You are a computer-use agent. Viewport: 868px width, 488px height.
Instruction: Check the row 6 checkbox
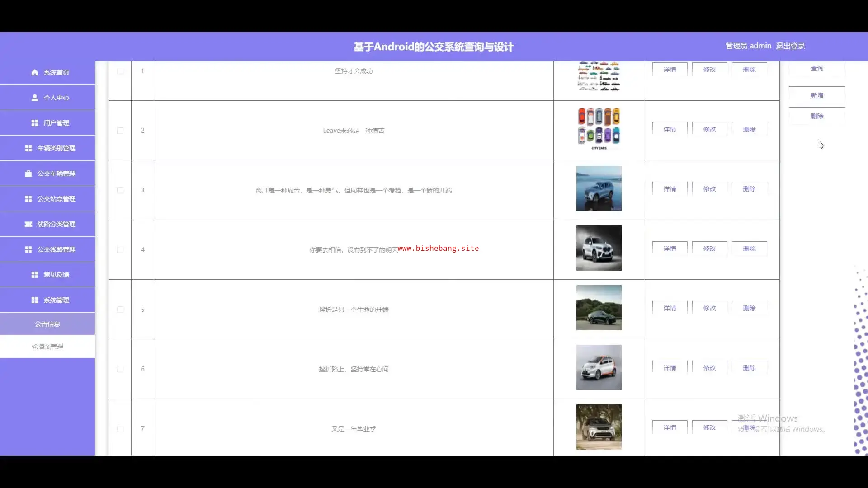120,369
